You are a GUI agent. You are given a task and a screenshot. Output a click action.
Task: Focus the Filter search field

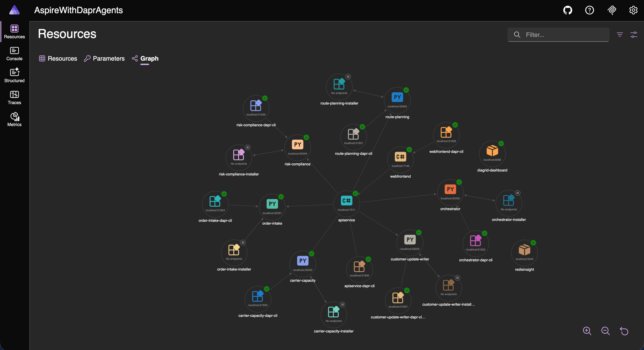click(558, 34)
